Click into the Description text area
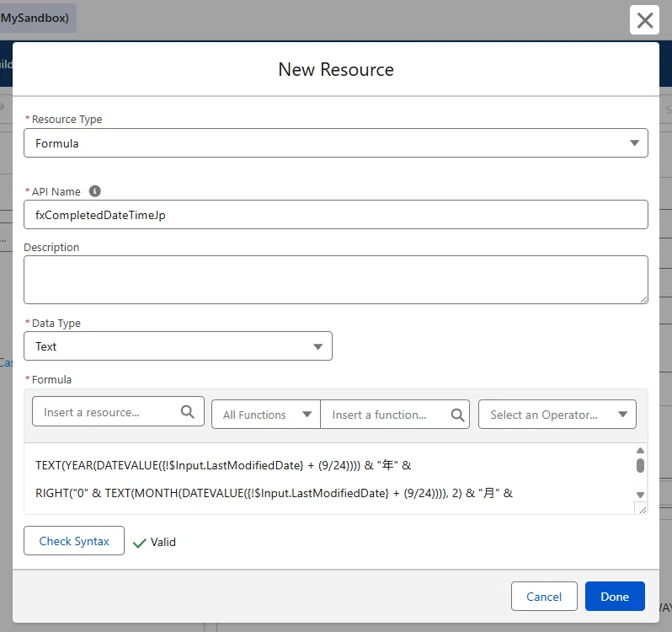The image size is (672, 632). [x=335, y=280]
